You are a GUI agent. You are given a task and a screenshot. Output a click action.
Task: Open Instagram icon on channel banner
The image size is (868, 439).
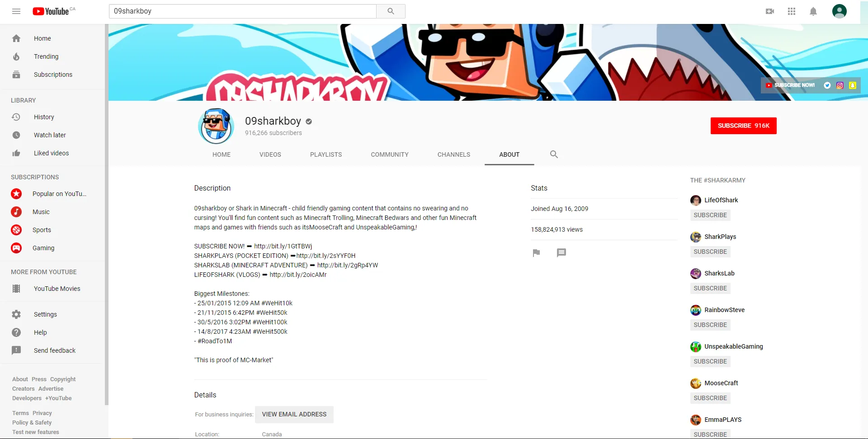(x=840, y=85)
